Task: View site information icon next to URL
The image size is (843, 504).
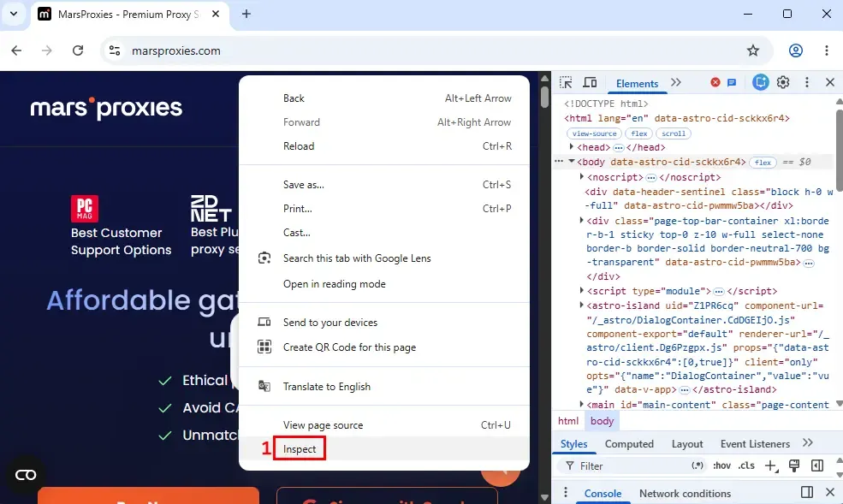Action: pyautogui.click(x=115, y=50)
